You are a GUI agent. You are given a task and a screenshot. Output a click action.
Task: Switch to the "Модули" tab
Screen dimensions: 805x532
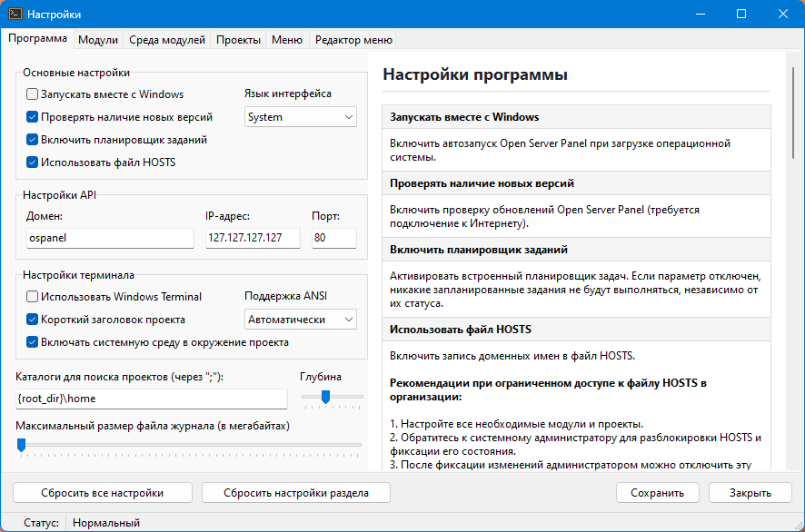[98, 40]
